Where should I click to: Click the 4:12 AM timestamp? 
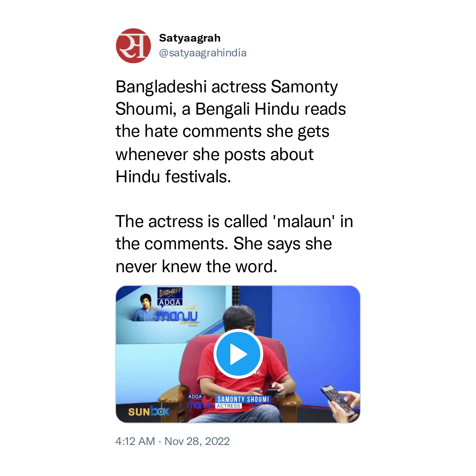coord(135,441)
